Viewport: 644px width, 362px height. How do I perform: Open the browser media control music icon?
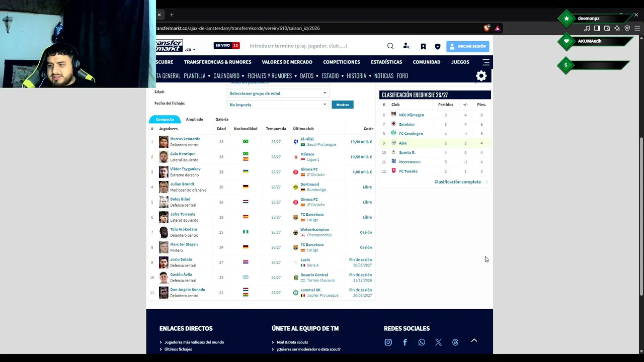(587, 28)
